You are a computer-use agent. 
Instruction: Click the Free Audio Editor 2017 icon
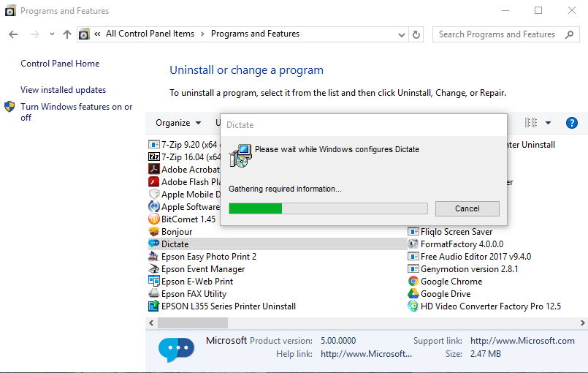[413, 256]
